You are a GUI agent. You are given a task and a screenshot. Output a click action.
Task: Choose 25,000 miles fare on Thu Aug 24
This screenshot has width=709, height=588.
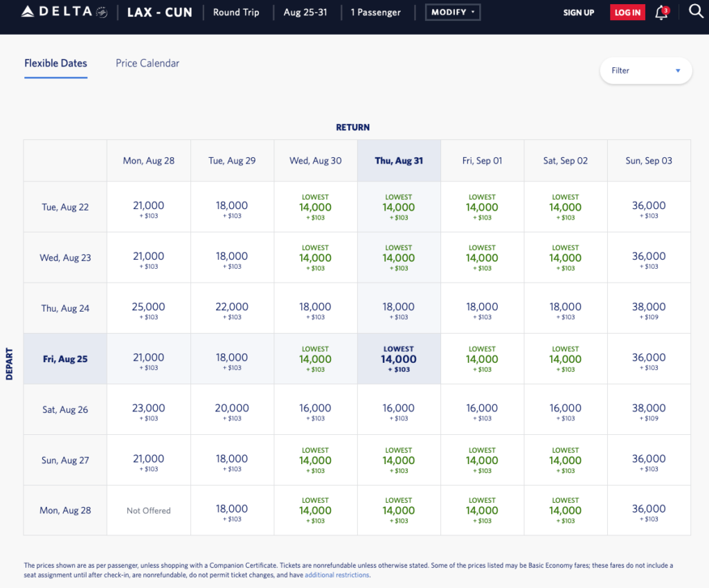[x=148, y=308]
